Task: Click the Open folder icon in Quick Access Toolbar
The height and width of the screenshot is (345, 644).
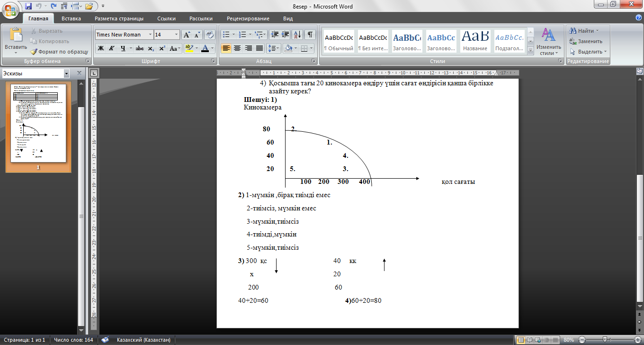Action: tap(89, 7)
